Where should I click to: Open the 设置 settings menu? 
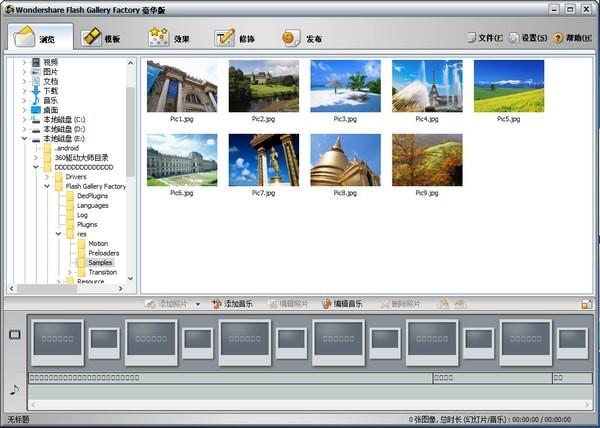tap(528, 38)
